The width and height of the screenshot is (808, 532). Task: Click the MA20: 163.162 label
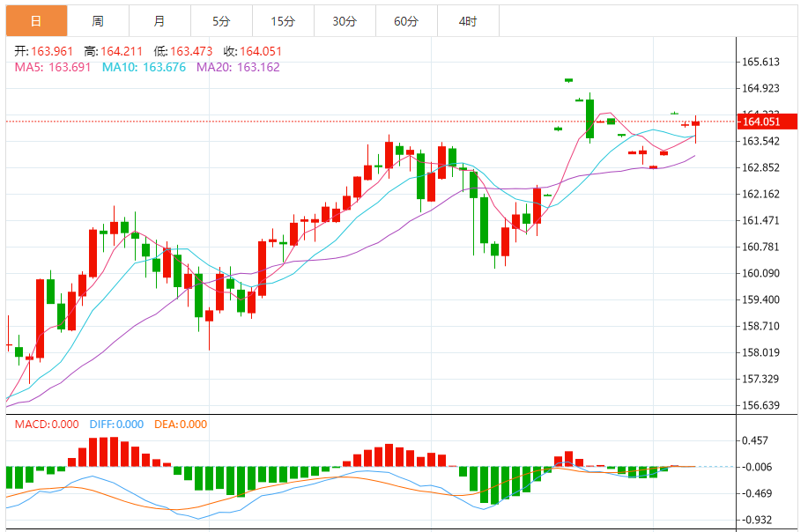tap(238, 68)
